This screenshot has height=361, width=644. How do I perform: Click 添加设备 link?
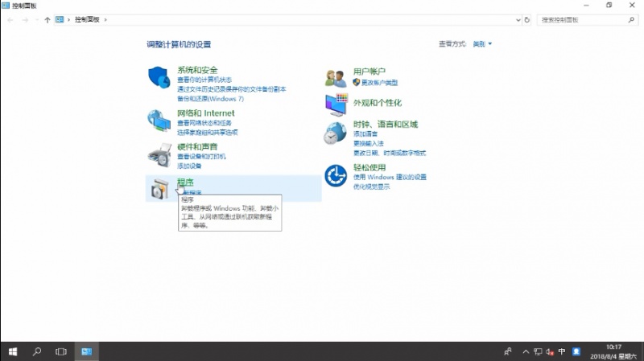coord(189,166)
